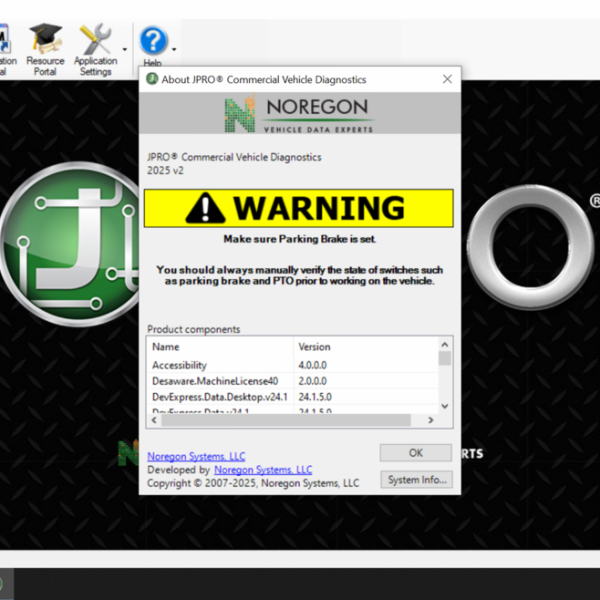Expand the Application Settings dropdown arrow
Image resolution: width=600 pixels, height=600 pixels.
[x=125, y=48]
